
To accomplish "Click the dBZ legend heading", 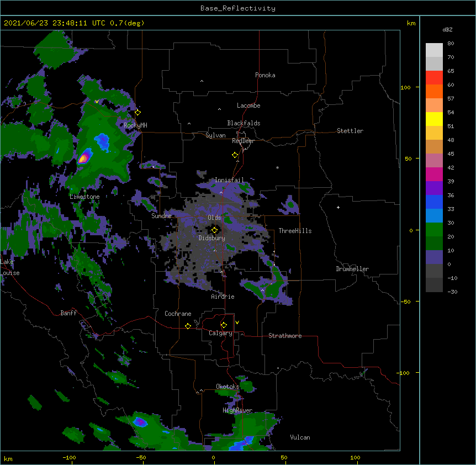I will (x=447, y=29).
